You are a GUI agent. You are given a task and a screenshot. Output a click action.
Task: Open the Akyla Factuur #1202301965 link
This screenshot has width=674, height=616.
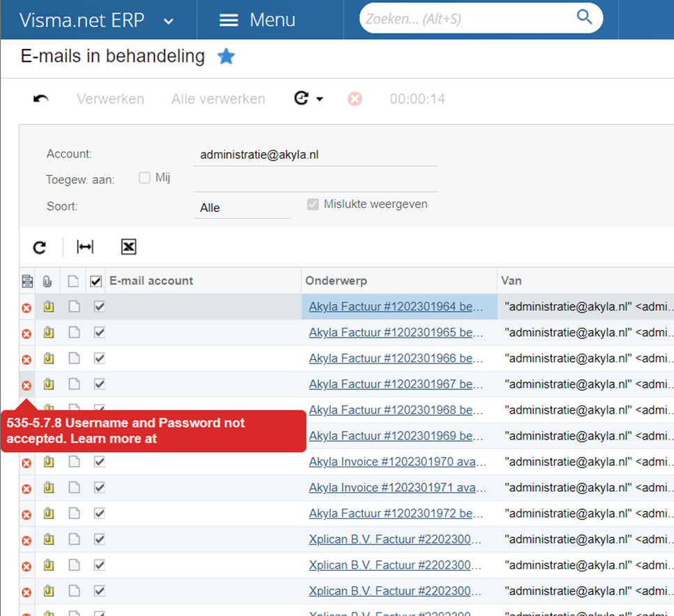(396, 332)
